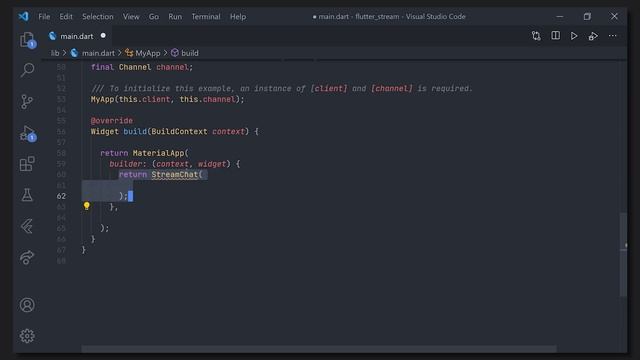This screenshot has height=360, width=640.
Task: Open the Manage gear settings
Action: pyautogui.click(x=27, y=336)
